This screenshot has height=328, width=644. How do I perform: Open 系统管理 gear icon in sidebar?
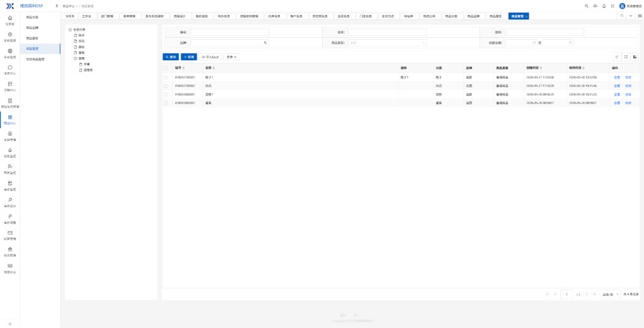click(10, 35)
